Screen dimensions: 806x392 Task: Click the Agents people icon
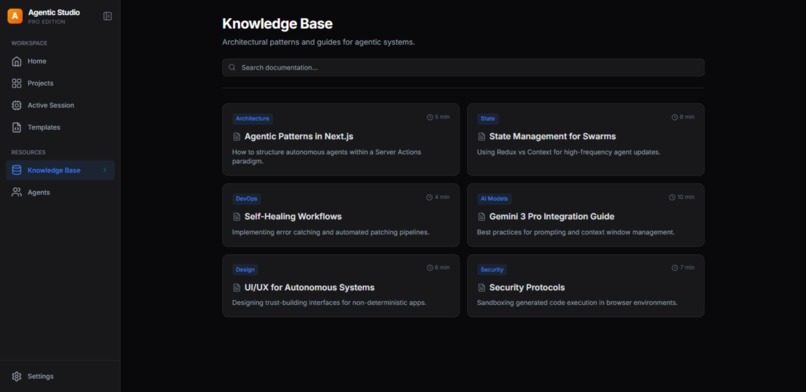pos(16,192)
